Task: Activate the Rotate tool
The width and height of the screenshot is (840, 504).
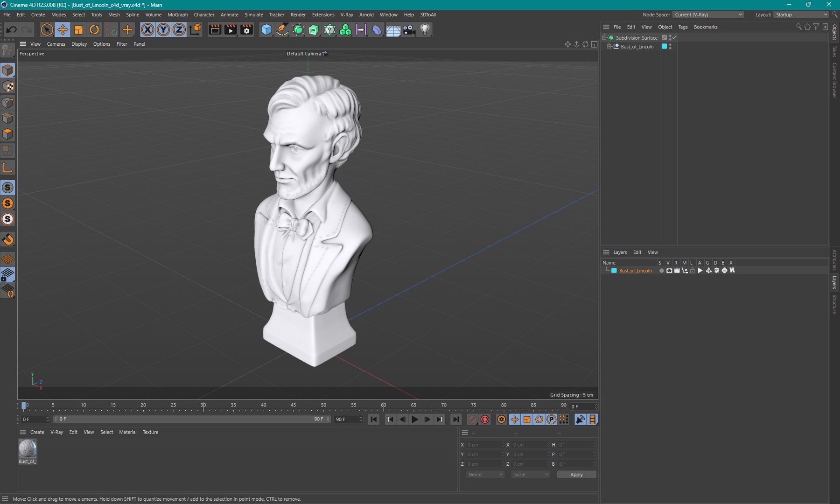Action: tap(94, 30)
